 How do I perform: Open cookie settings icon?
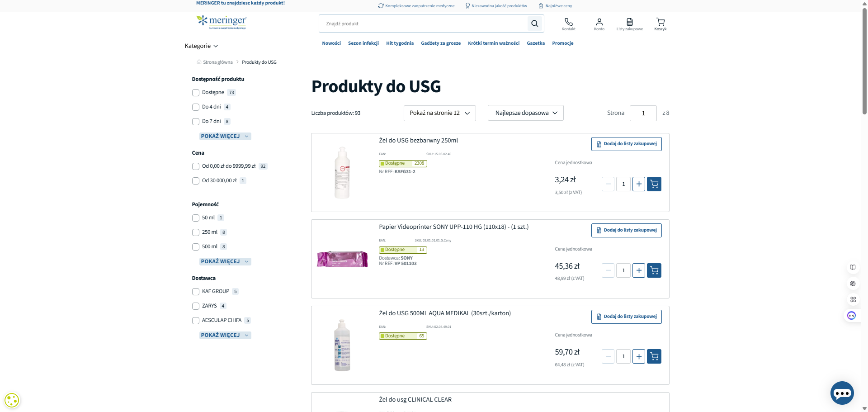(x=12, y=400)
